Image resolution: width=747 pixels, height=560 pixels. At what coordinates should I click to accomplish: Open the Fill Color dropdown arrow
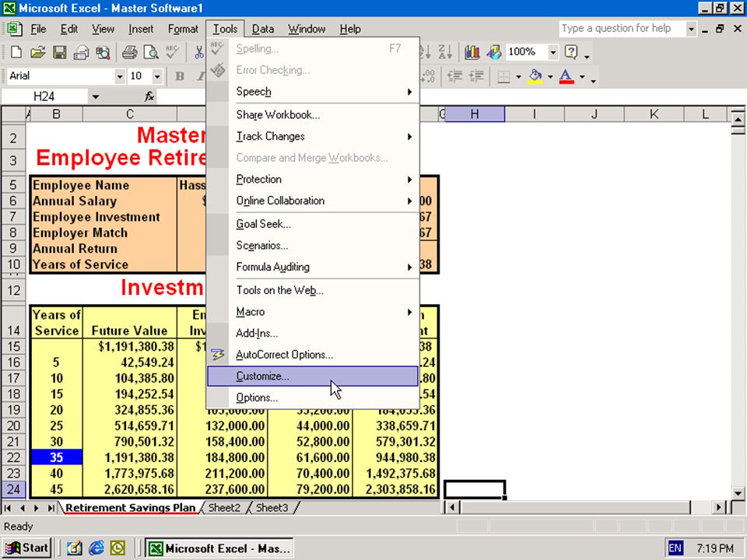(x=550, y=76)
